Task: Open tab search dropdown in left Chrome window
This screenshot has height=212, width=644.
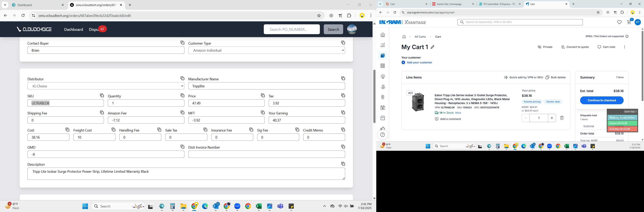Action: pos(5,5)
